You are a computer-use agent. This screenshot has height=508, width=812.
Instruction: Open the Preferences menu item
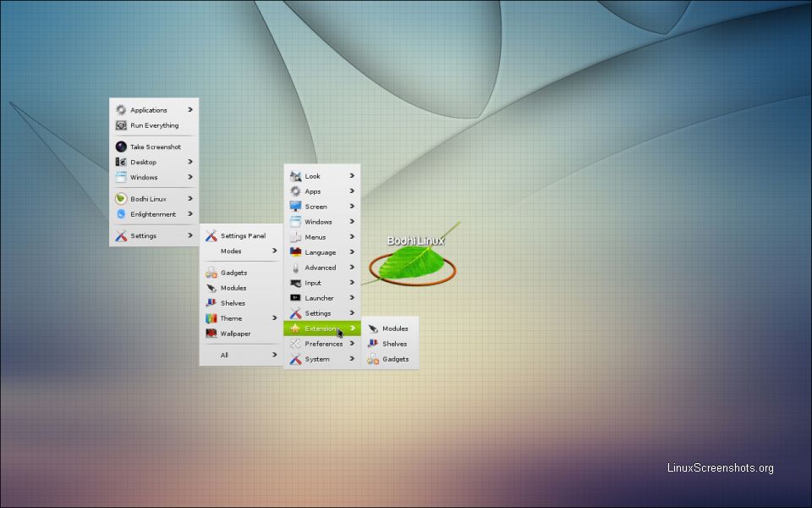[323, 344]
